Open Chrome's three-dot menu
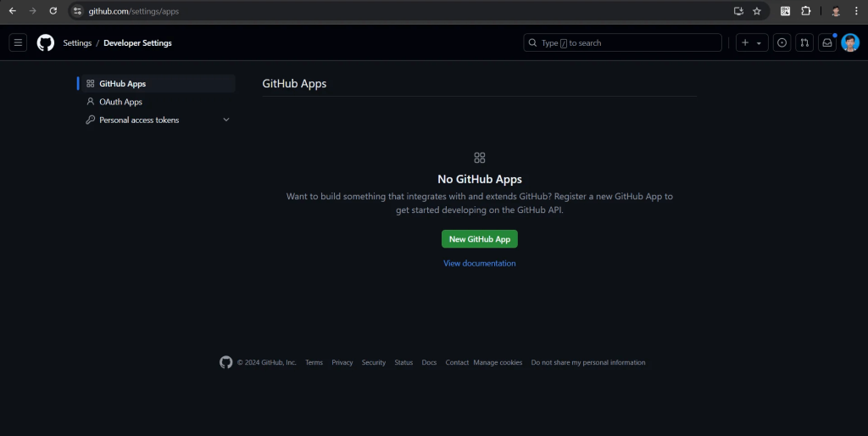 (857, 11)
